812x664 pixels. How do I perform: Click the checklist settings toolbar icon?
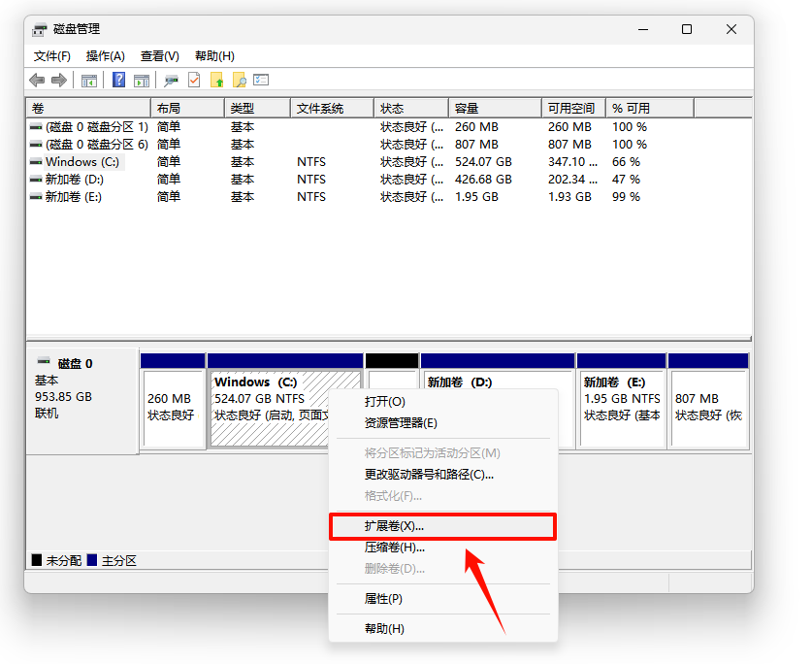tap(261, 81)
